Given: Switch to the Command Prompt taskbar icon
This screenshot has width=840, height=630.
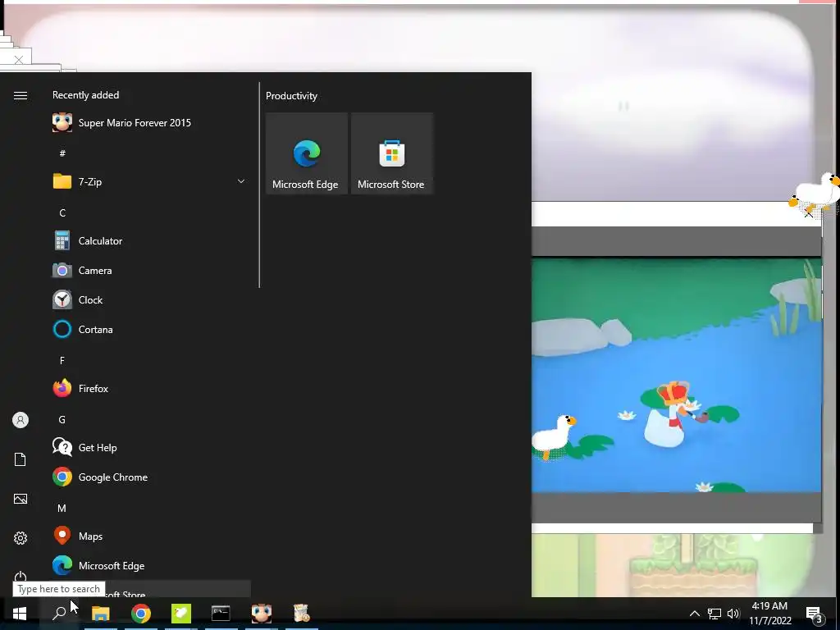Looking at the screenshot, I should point(221,614).
